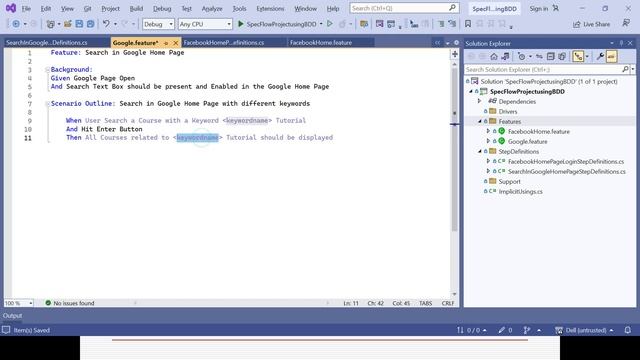Image resolution: width=640 pixels, height=360 pixels.
Task: Focus the main Search (Ctrl+Q) box
Action: pyautogui.click(x=404, y=8)
